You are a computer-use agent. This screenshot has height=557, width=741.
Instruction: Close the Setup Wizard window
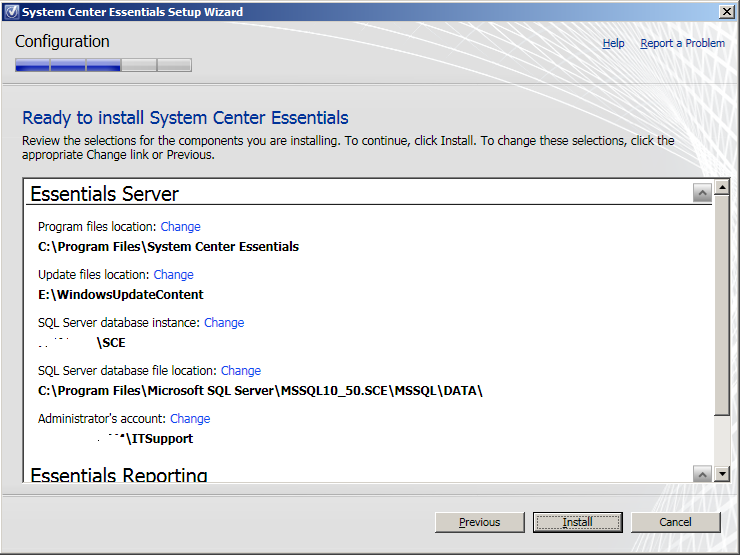[x=728, y=12]
